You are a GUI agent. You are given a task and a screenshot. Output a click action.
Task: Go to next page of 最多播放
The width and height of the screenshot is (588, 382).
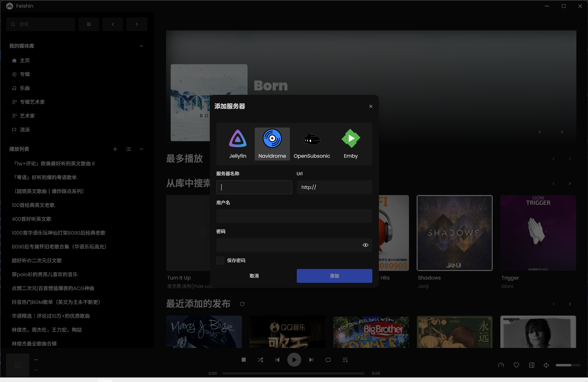pos(570,159)
